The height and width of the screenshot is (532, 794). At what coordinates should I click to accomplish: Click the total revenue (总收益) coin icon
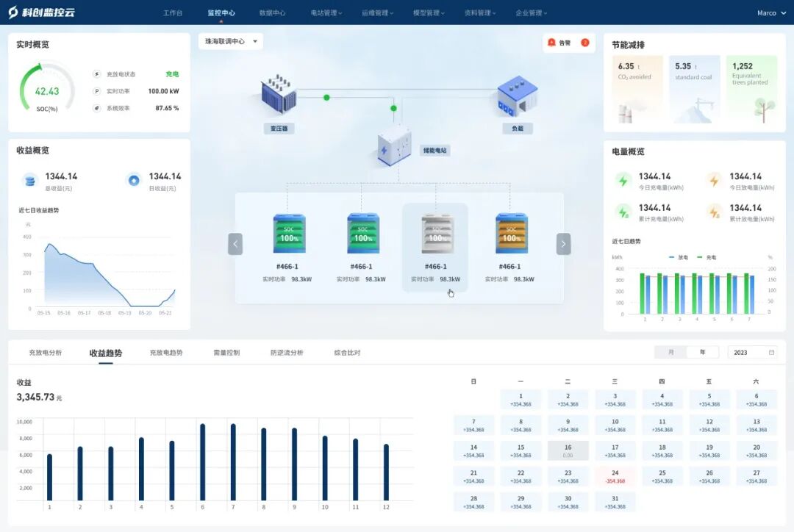(x=29, y=180)
